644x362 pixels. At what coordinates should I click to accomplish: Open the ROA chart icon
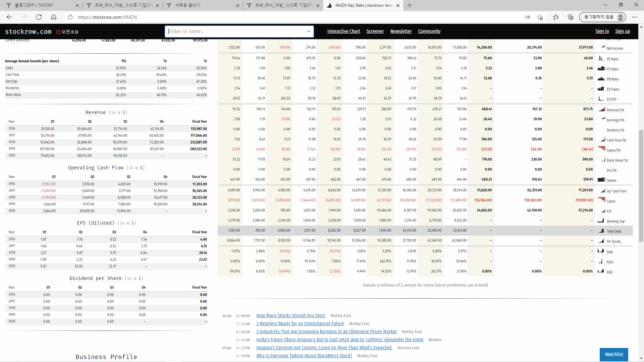[601, 251]
